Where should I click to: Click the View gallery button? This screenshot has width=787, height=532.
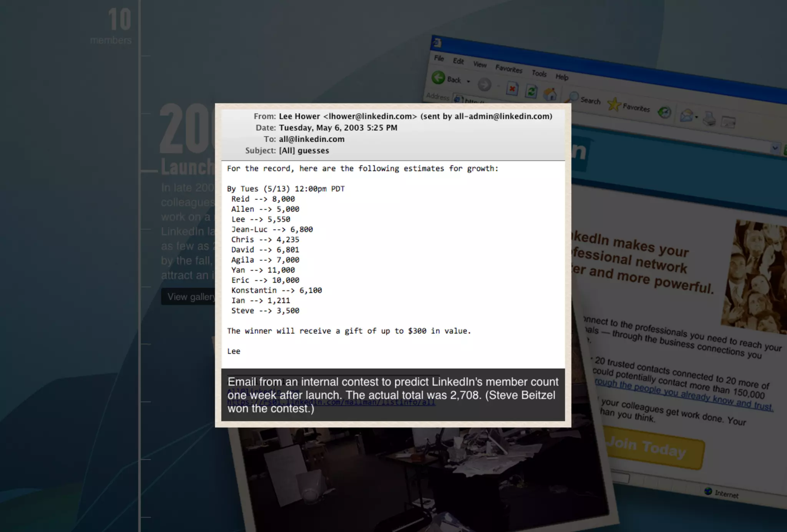pyautogui.click(x=188, y=297)
